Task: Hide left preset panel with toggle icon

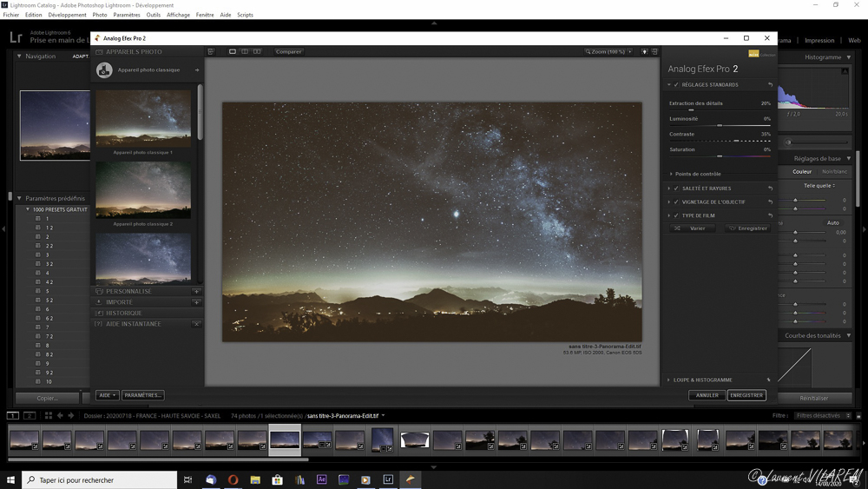Action: tap(211, 52)
